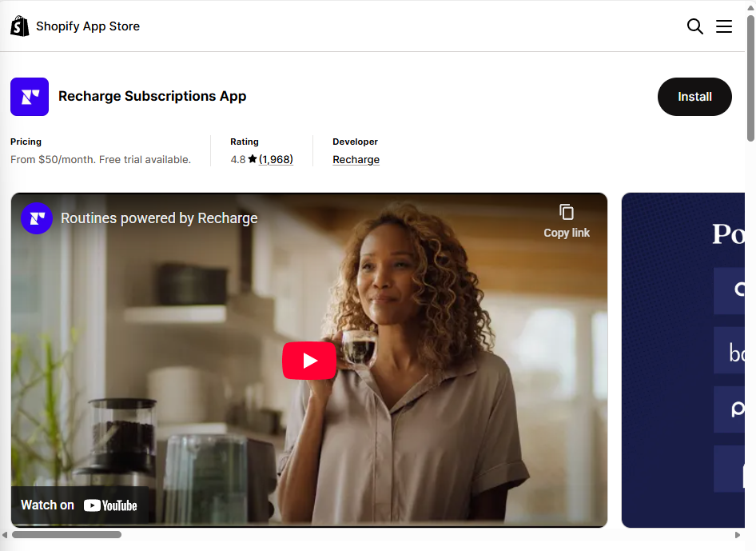
Task: Open the 'Routines powered by Recharge' video title
Action: (x=159, y=218)
